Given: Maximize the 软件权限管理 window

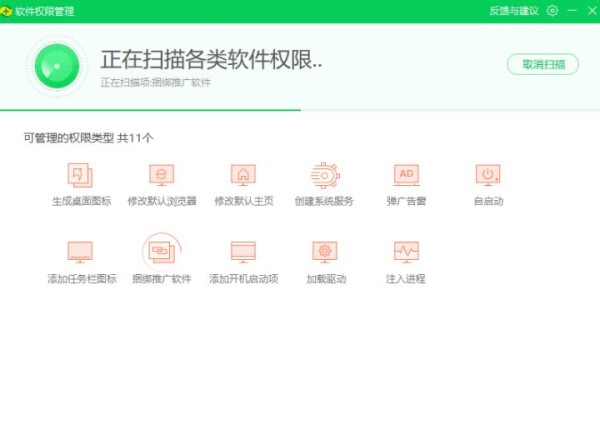Looking at the screenshot, I should click(581, 11).
